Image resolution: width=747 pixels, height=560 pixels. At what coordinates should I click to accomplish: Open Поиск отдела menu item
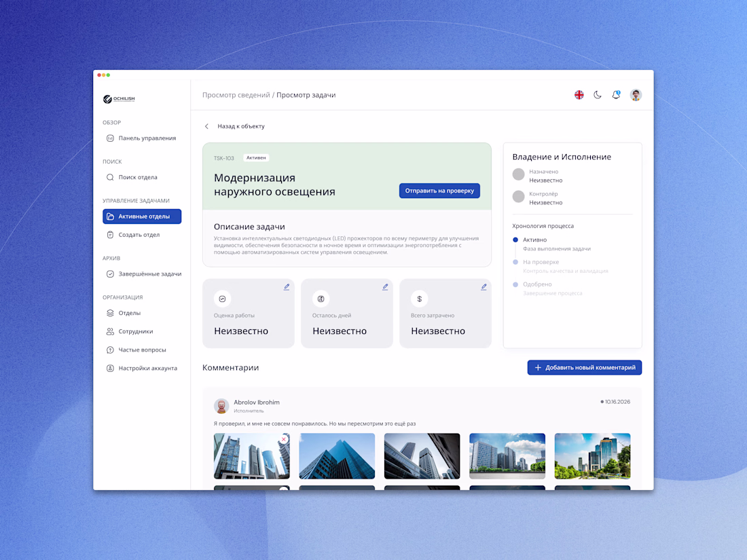pos(142,177)
